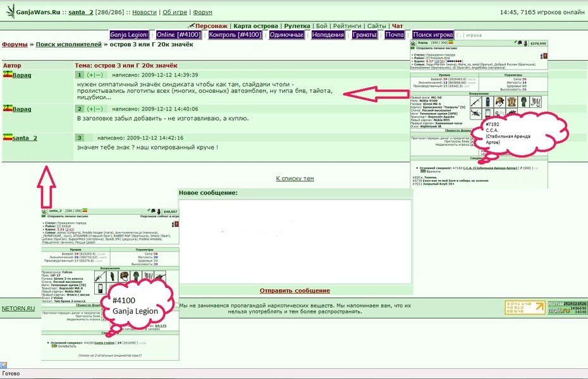
Task: Click the Nokia N82 phone icon in santa_2's profile
Action: (100, 289)
